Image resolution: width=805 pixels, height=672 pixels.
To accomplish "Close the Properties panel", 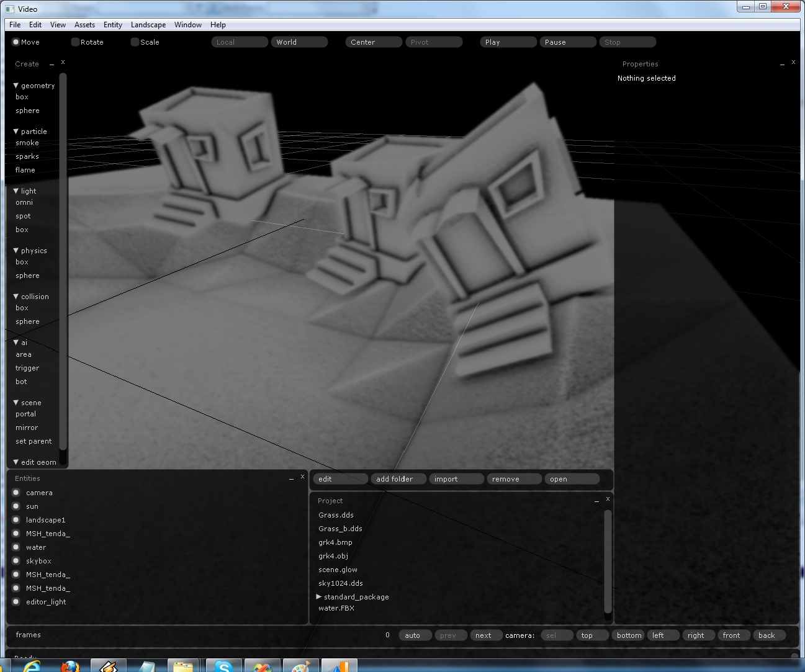I will (x=793, y=62).
